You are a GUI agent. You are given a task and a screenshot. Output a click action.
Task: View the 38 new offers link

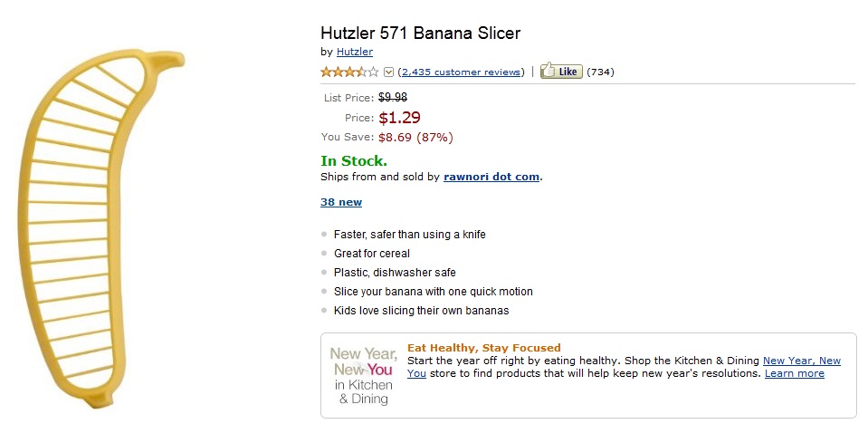[341, 202]
